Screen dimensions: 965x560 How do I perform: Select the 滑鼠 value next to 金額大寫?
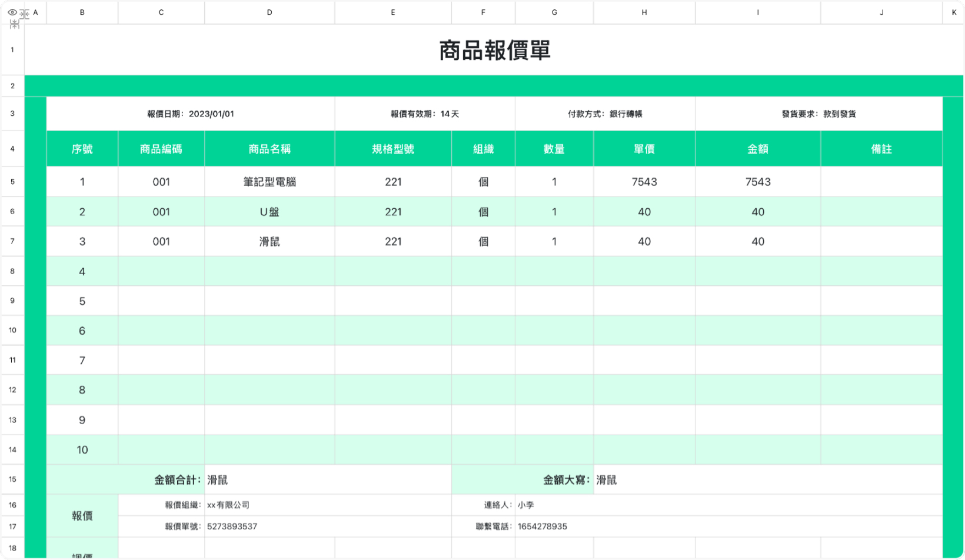click(x=768, y=480)
